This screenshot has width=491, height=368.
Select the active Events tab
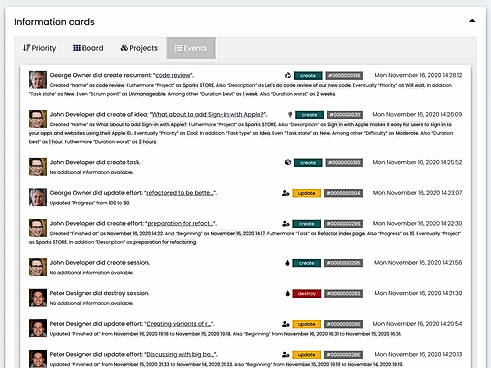point(191,48)
